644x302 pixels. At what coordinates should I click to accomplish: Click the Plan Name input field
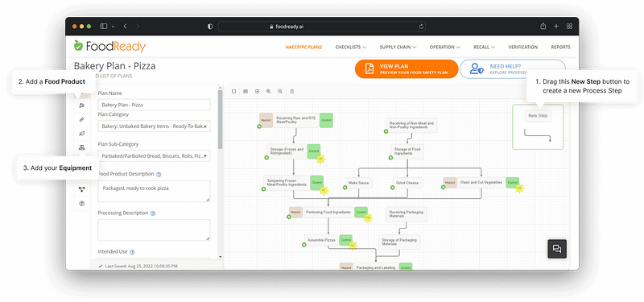pos(154,105)
